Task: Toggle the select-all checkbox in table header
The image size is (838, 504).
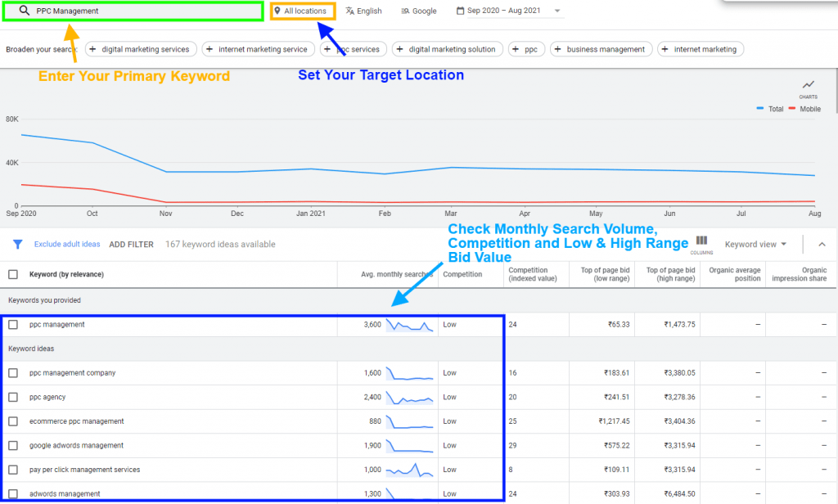Action: click(x=13, y=275)
